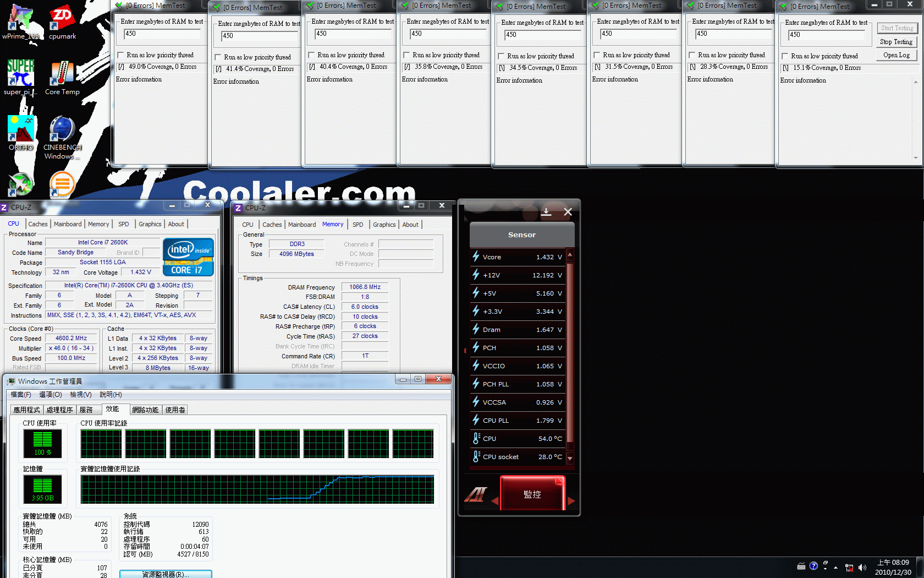This screenshot has height=578, width=924.
Task: Open the SPD tab in the left CPU-Z window
Action: click(124, 224)
